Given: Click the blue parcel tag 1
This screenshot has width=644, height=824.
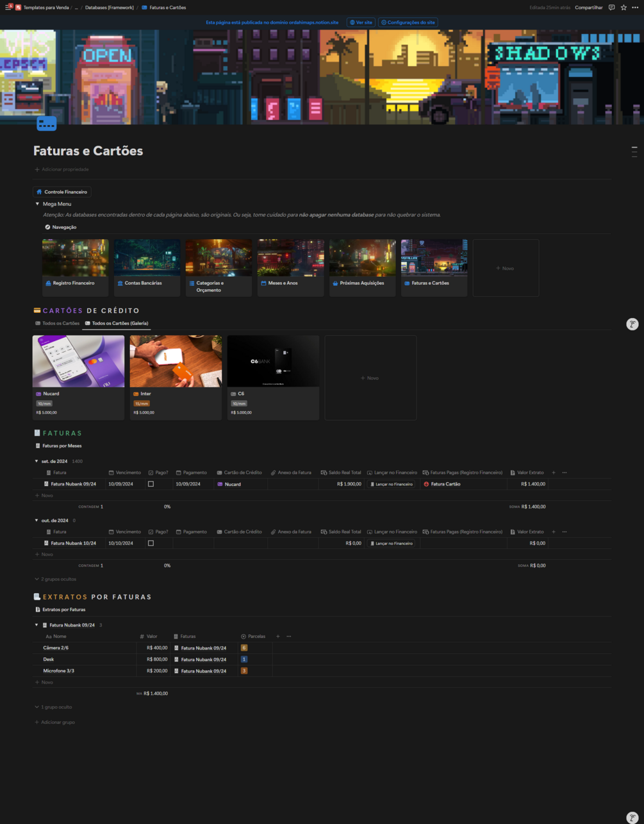Looking at the screenshot, I should click(x=244, y=659).
